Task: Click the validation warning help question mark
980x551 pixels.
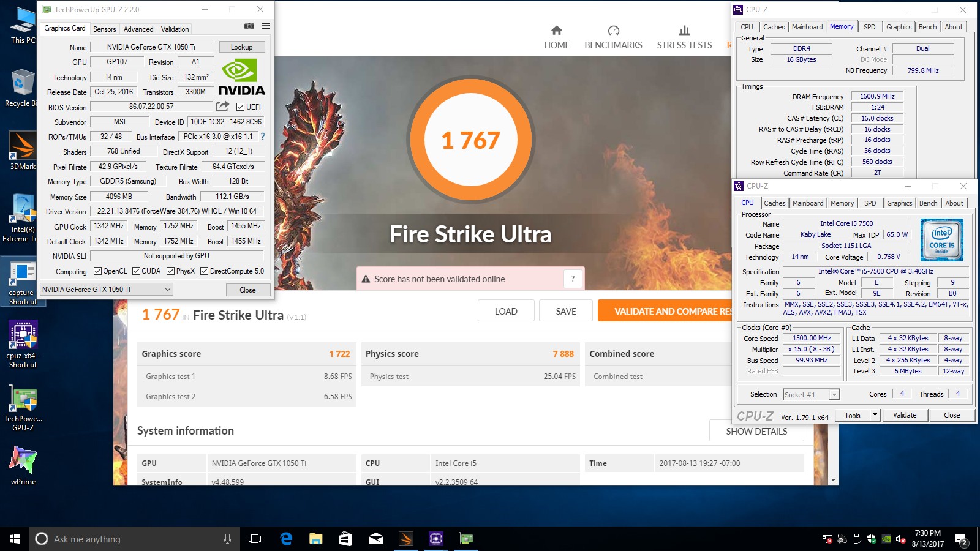Action: (573, 279)
